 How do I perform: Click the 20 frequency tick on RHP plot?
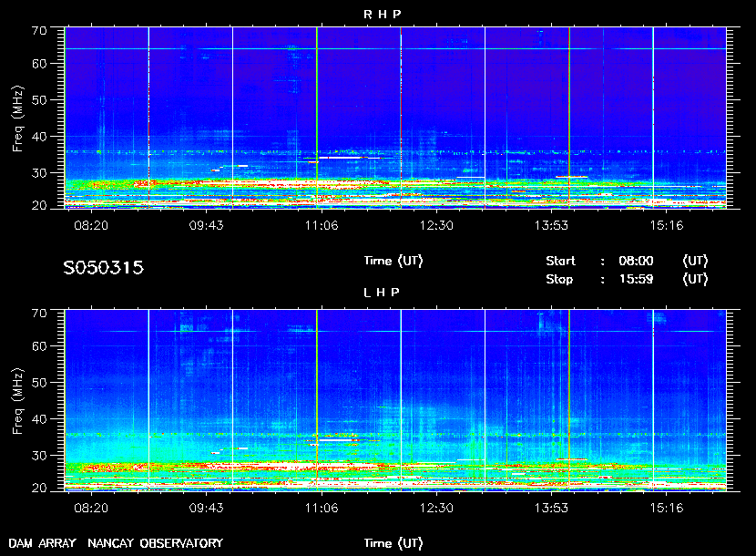click(x=39, y=206)
